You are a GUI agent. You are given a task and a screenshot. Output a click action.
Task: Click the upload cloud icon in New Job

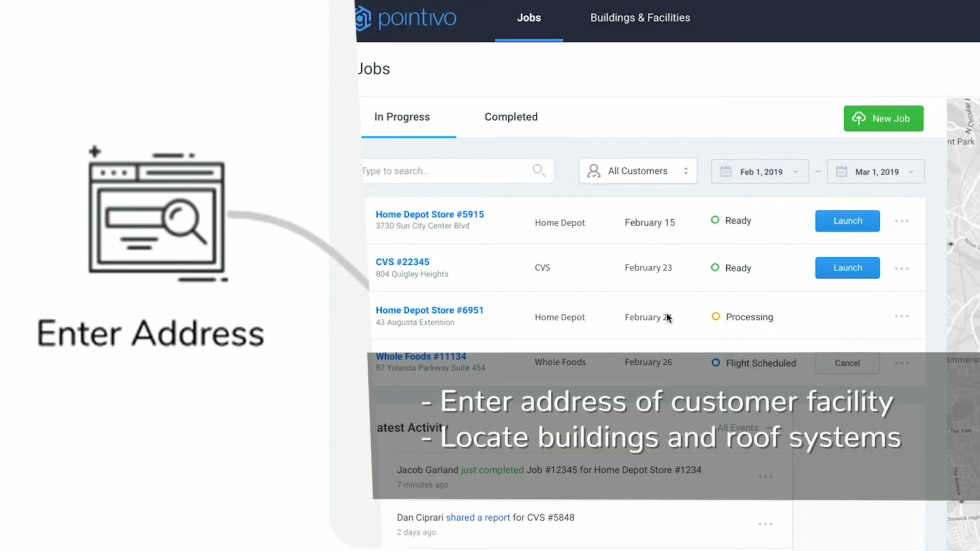[x=859, y=118]
